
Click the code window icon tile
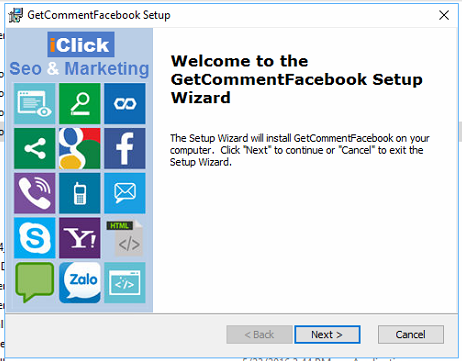click(125, 283)
